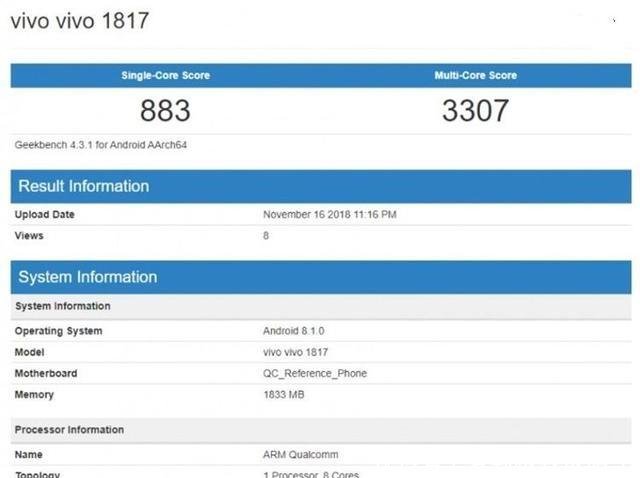Select the Memory row label

pos(35,395)
